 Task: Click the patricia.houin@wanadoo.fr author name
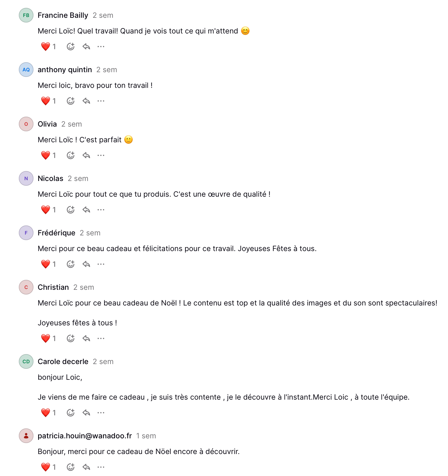point(85,436)
